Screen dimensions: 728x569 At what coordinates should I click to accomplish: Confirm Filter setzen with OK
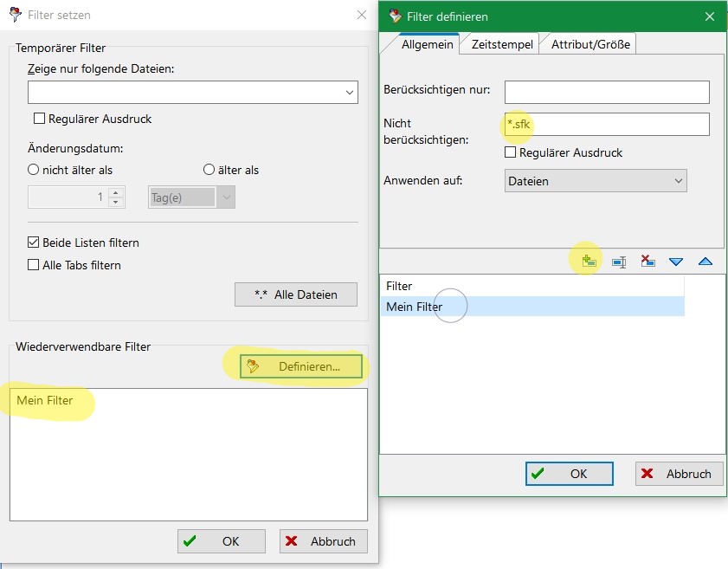(222, 541)
